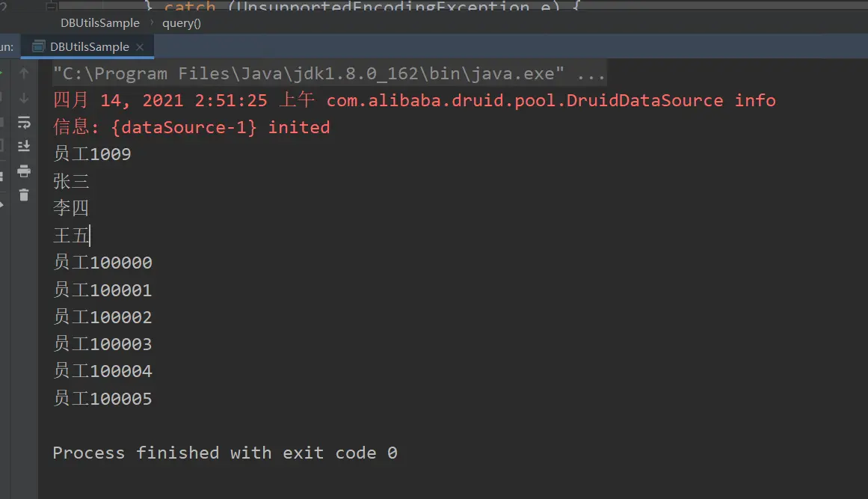Click the Down the Stack Trace arrow
Image resolution: width=868 pixels, height=499 pixels.
click(24, 98)
